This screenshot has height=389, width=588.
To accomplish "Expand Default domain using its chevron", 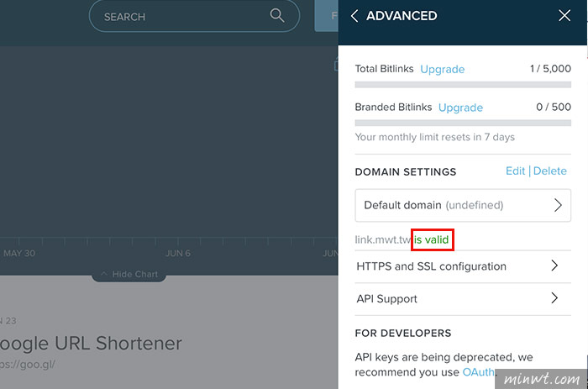I will (558, 205).
